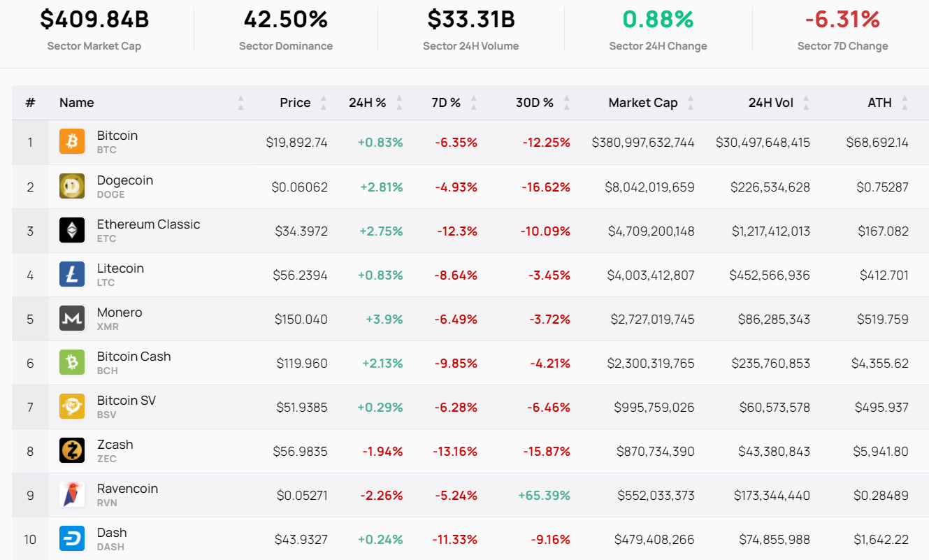Sort by ATH sort arrows
The height and width of the screenshot is (560, 929).
click(x=905, y=103)
